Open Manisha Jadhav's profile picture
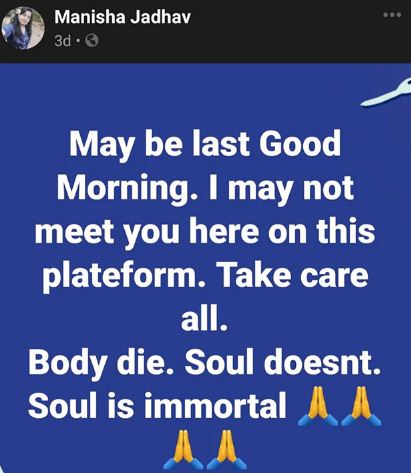The height and width of the screenshot is (473, 411). click(23, 28)
